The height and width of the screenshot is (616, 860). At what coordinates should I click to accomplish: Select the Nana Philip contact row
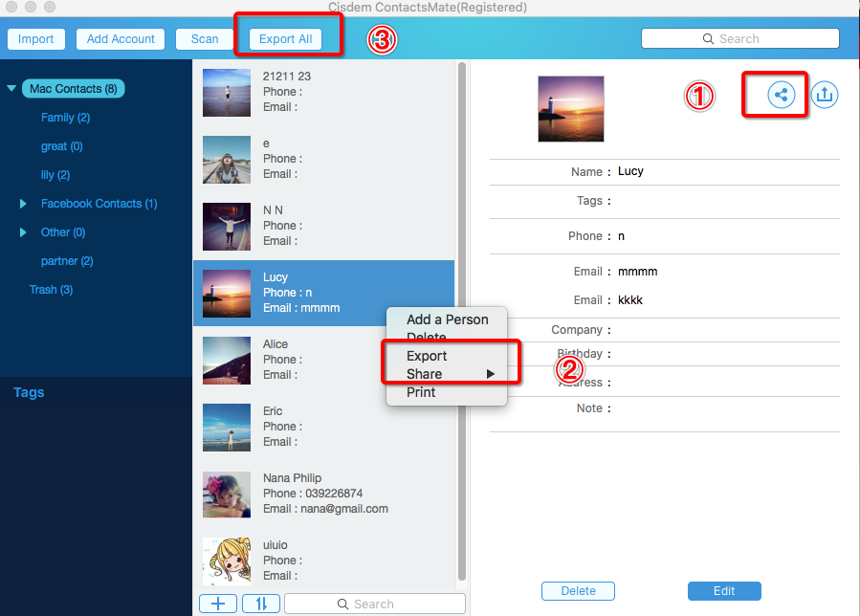click(323, 494)
